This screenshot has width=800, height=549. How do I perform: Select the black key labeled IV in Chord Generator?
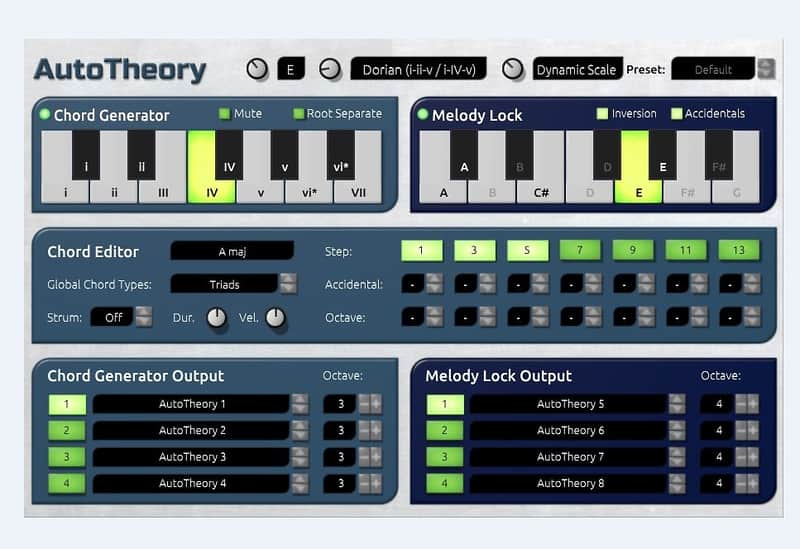click(229, 156)
